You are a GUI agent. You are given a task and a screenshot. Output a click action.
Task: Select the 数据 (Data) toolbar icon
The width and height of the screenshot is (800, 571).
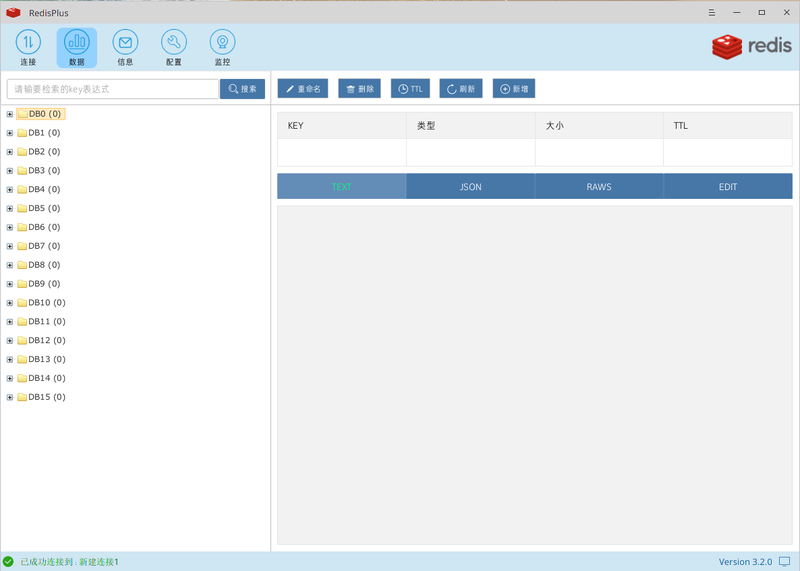(x=77, y=42)
